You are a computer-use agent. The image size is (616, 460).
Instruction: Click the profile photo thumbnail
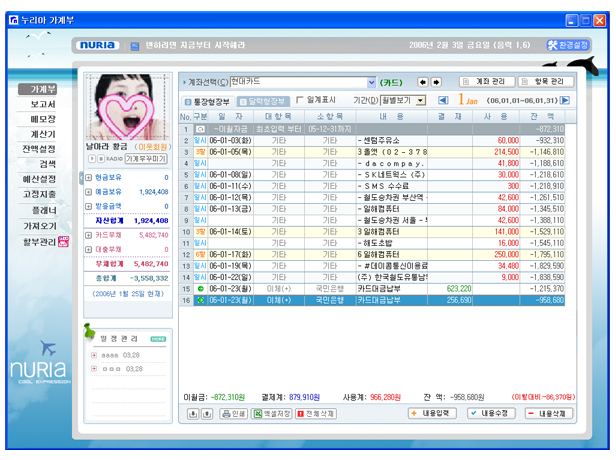point(125,106)
